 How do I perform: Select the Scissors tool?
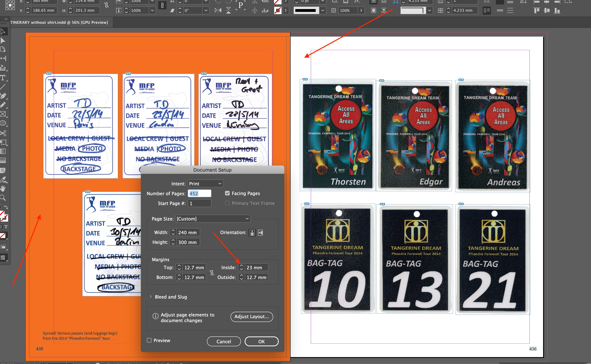(x=3, y=133)
